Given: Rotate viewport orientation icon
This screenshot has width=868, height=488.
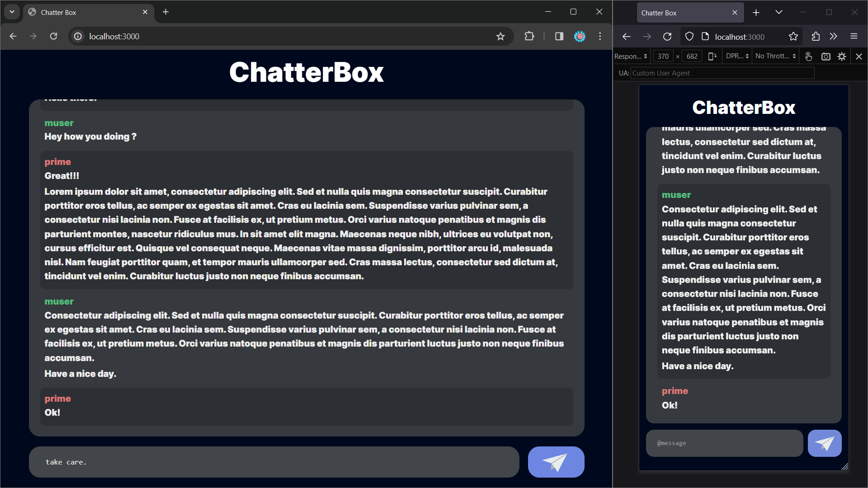Looking at the screenshot, I should click(x=712, y=56).
